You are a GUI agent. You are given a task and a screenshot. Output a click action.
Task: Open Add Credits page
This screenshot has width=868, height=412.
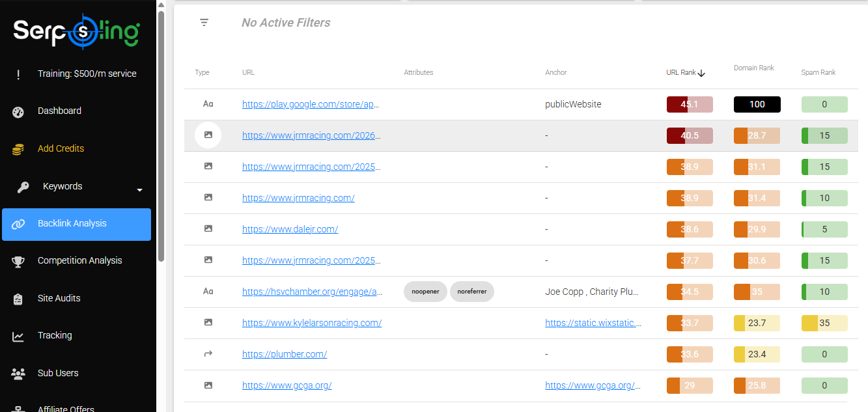(61, 148)
